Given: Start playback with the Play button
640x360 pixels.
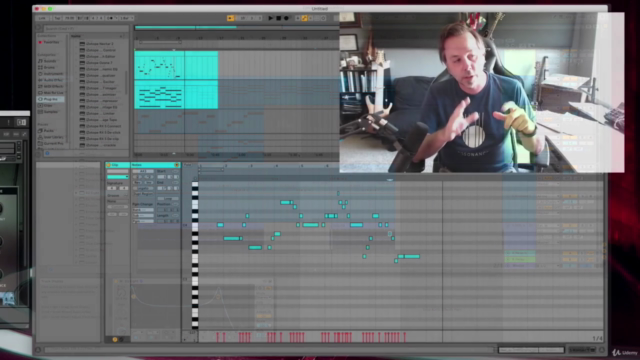Looking at the screenshot, I should [x=271, y=18].
